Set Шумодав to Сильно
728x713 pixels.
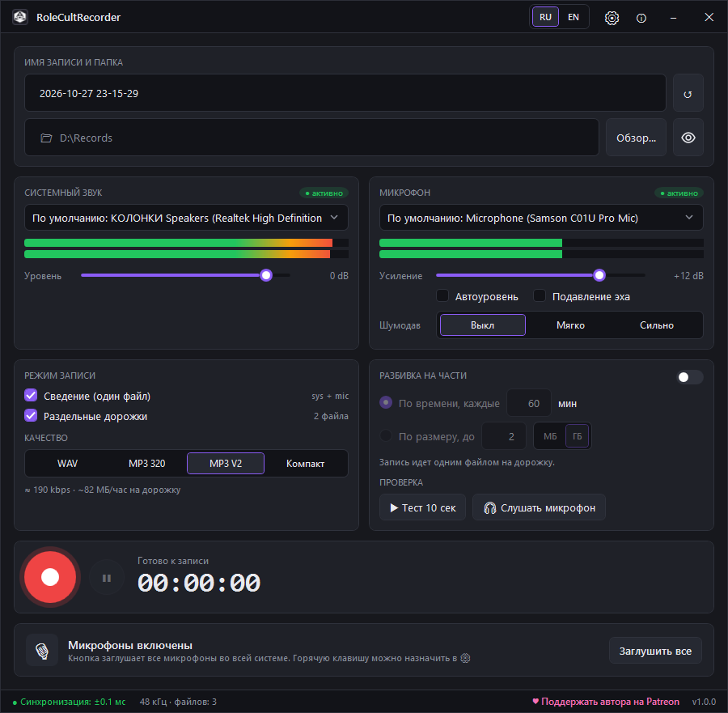pyautogui.click(x=657, y=325)
